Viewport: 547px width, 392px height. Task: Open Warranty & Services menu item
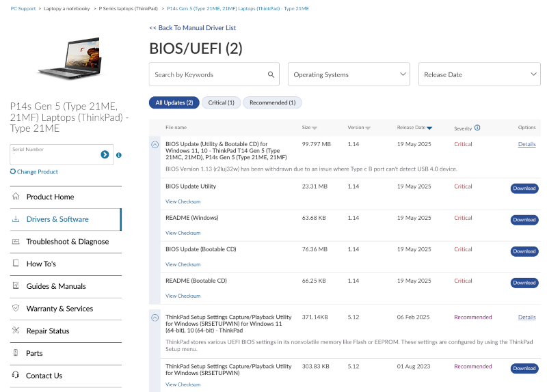66,309
